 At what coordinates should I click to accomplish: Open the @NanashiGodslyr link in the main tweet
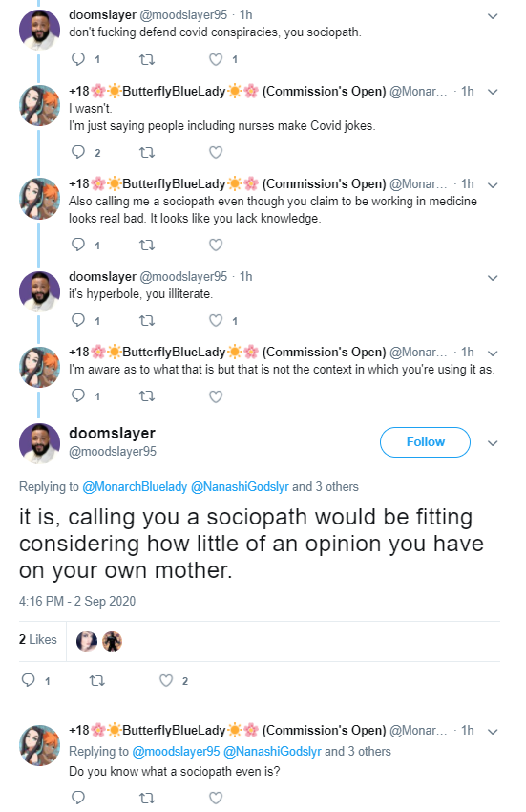(240, 487)
